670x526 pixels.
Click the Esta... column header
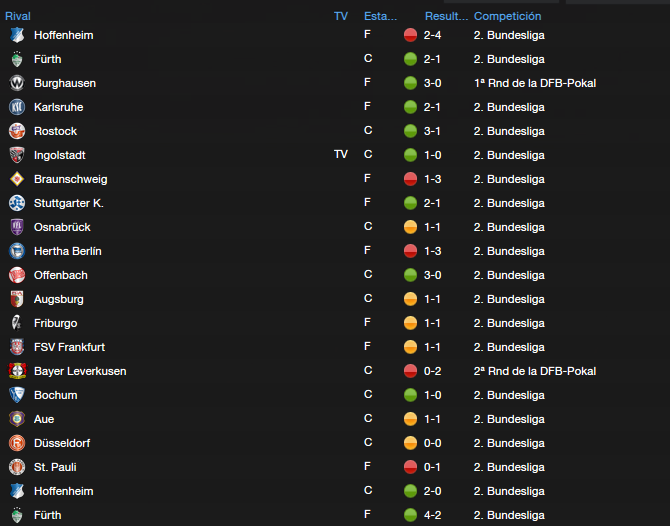380,16
